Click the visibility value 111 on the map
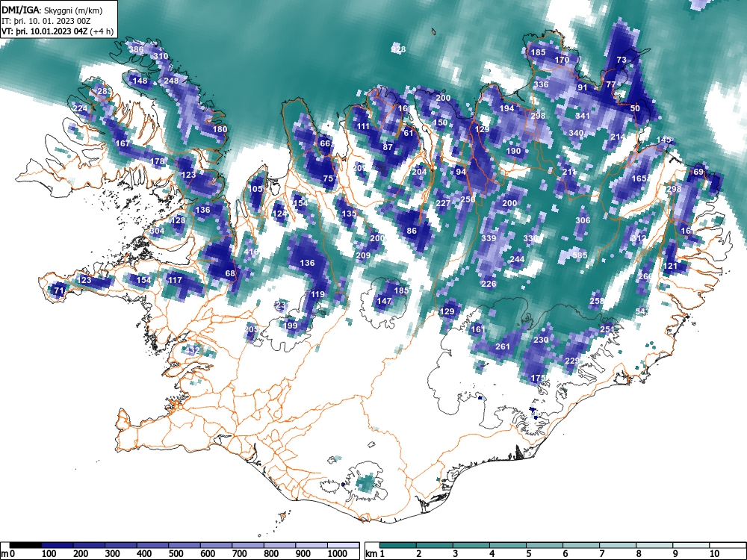Screen dimensions: 747x560 coord(363,126)
